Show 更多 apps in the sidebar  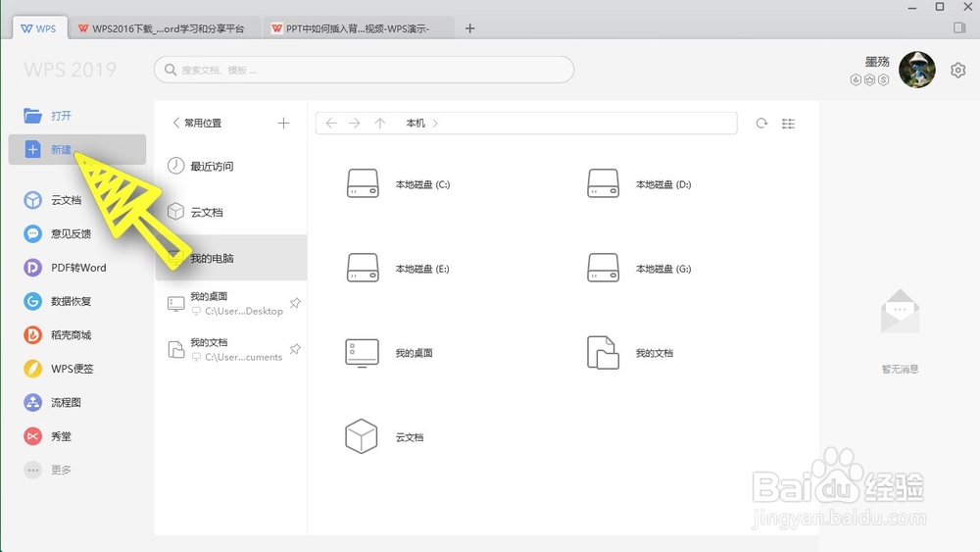point(47,470)
